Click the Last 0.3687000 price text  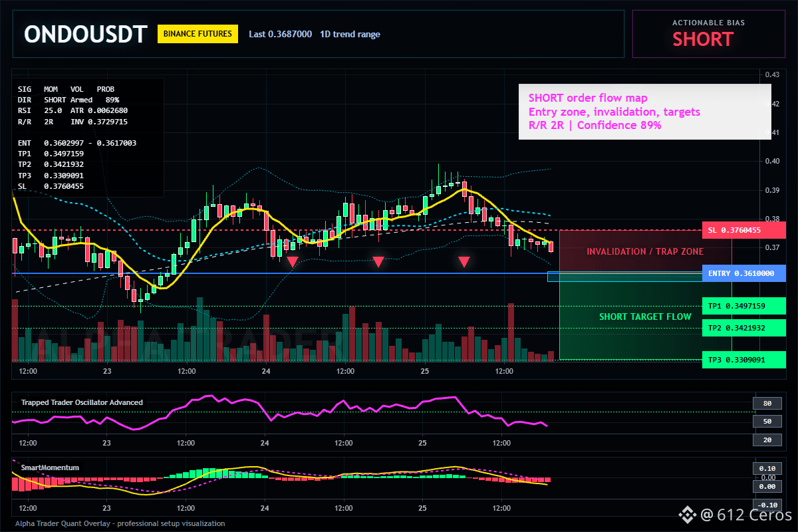280,34
